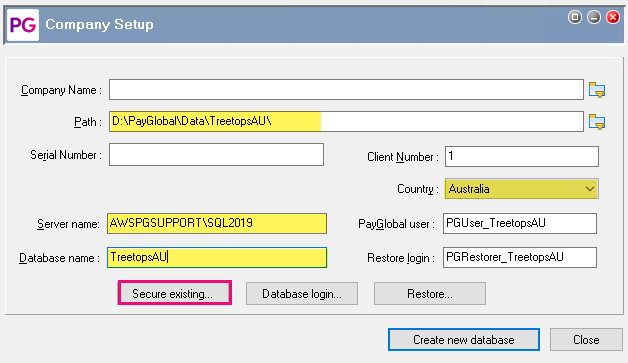This screenshot has width=628, height=363.
Task: Click the Restore button
Action: (430, 294)
